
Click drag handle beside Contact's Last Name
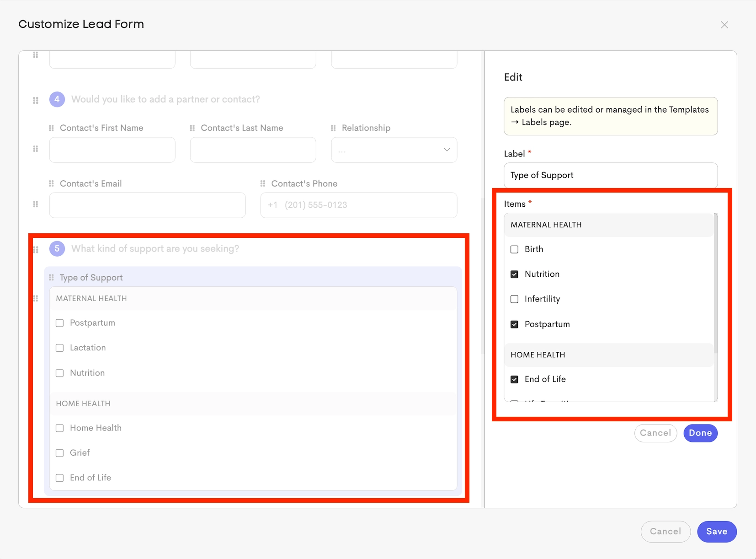click(x=192, y=128)
